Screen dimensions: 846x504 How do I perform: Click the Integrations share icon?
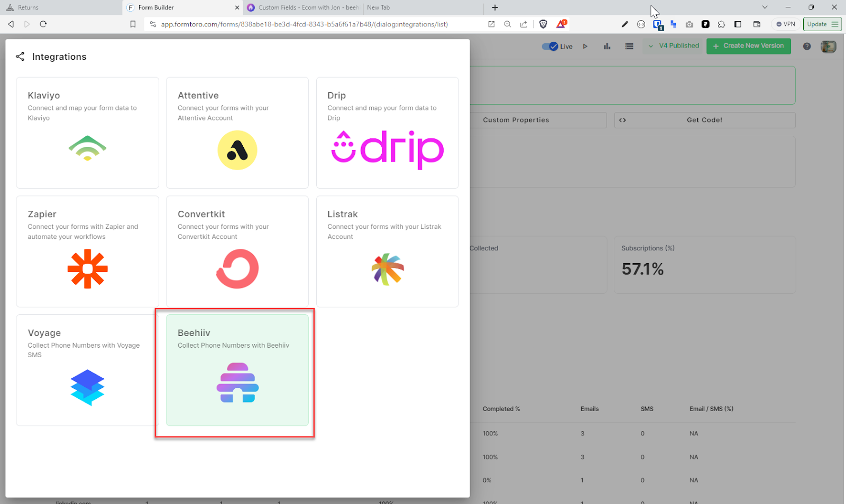tap(20, 57)
